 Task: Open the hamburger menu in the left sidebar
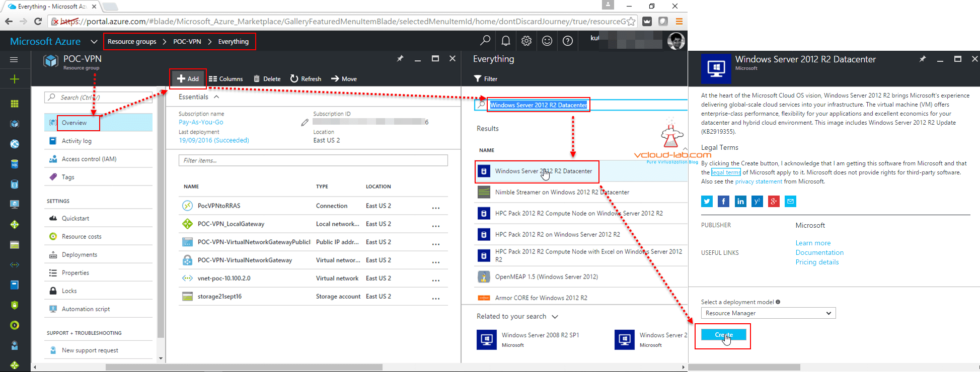[x=14, y=59]
